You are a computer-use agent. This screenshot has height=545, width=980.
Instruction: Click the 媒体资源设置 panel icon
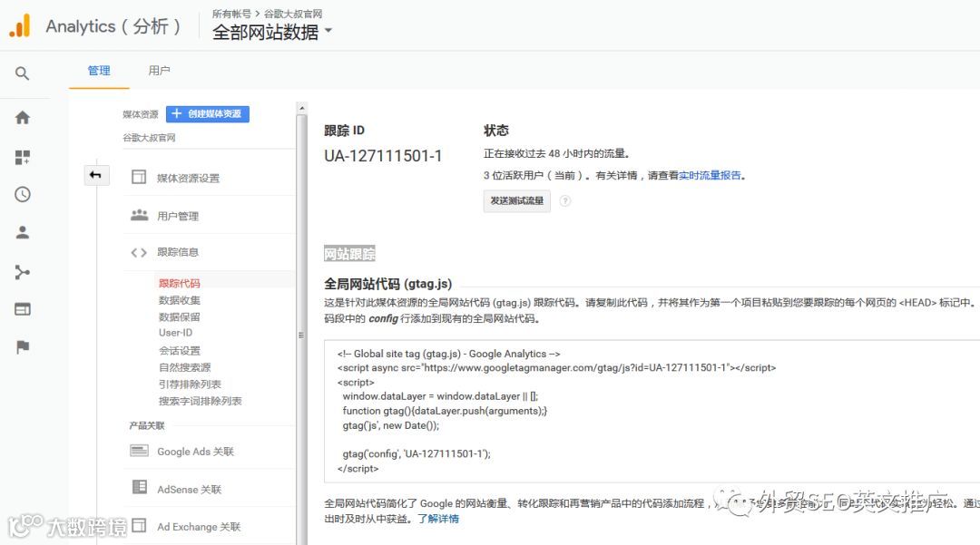pyautogui.click(x=139, y=178)
